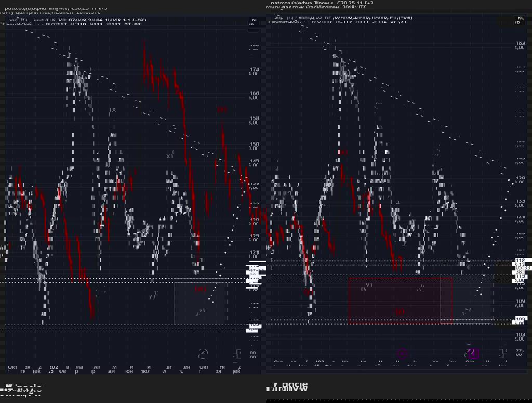Select gray projection rectangle on left chart
The image size is (532, 403).
coord(201,302)
